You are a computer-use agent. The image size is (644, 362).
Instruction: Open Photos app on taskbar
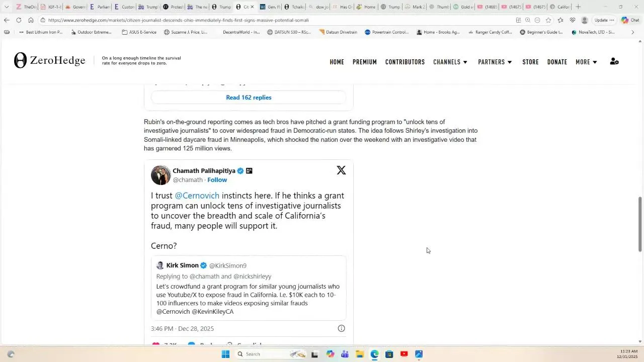click(419, 354)
